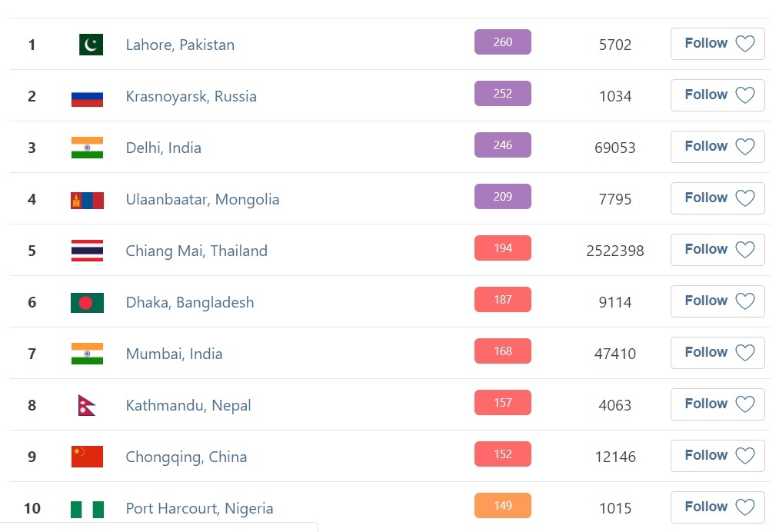Click the Nigeria flag icon
This screenshot has height=532, width=779.
87,508
